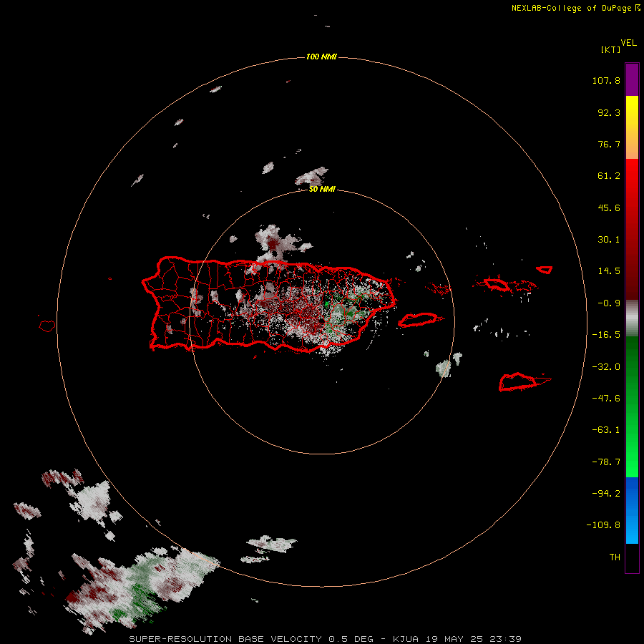This screenshot has height=644, width=644.
Task: Click the -109.8 value on velocity scale
Action: [603, 525]
